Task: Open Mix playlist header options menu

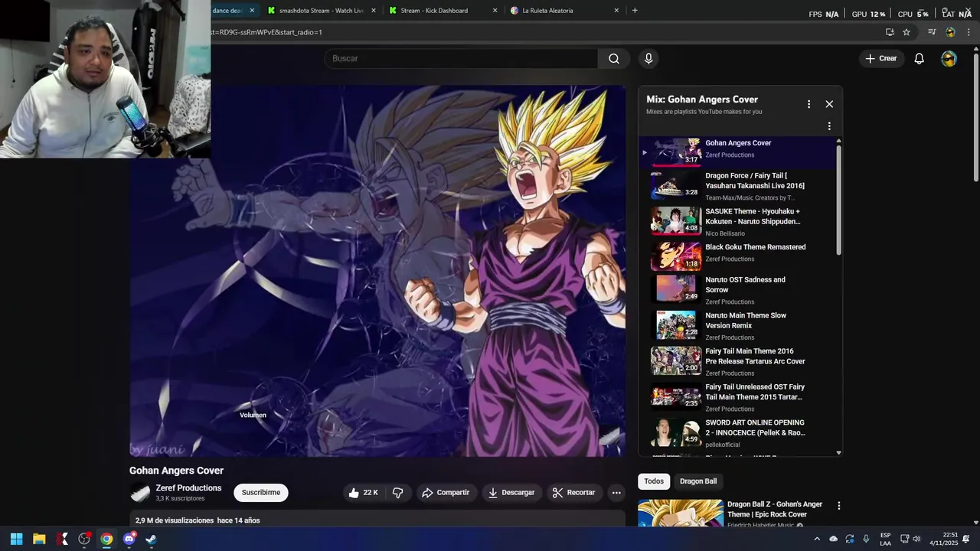Action: click(808, 104)
